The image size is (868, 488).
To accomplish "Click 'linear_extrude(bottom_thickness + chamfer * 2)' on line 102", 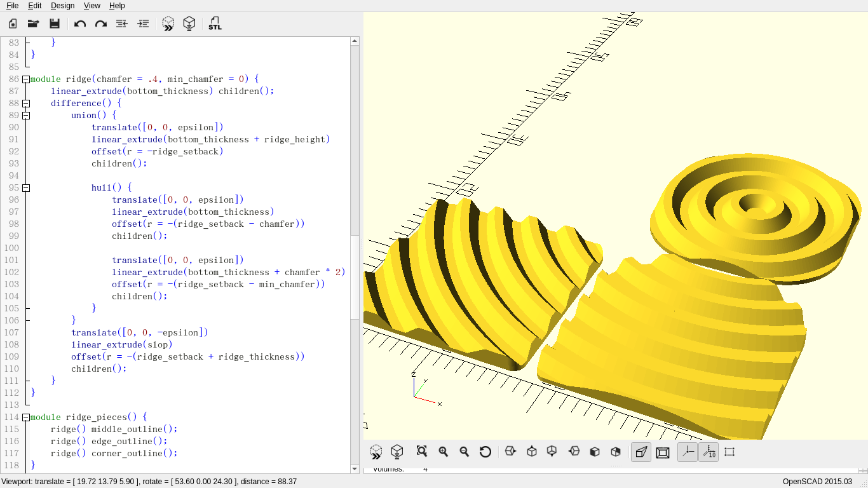I will tap(229, 273).
